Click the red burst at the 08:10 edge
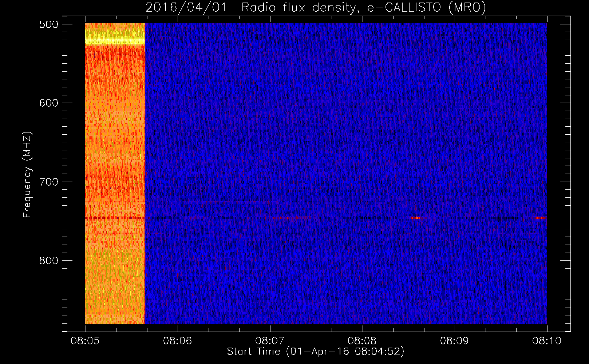Screen dimensions: 589x364 pyautogui.click(x=541, y=218)
